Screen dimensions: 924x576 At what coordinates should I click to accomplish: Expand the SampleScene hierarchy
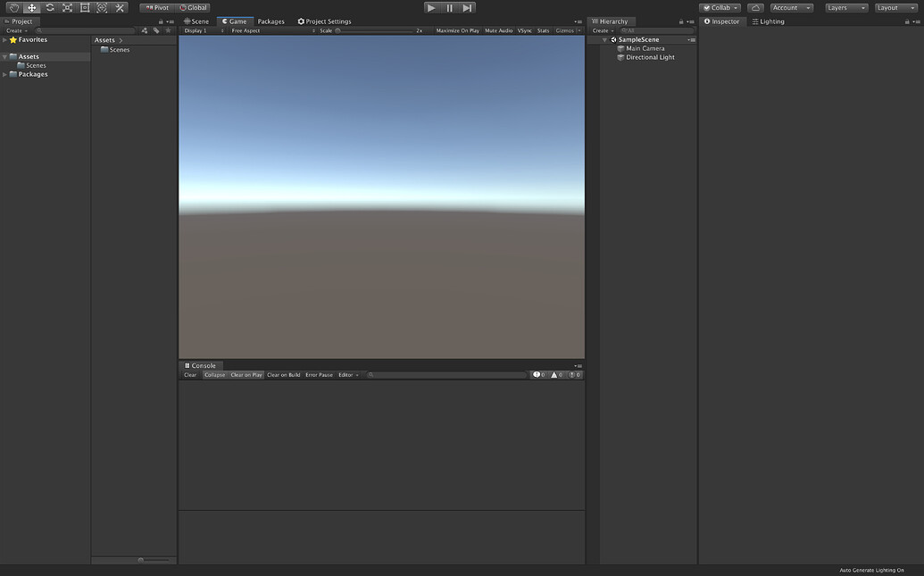[x=604, y=39]
